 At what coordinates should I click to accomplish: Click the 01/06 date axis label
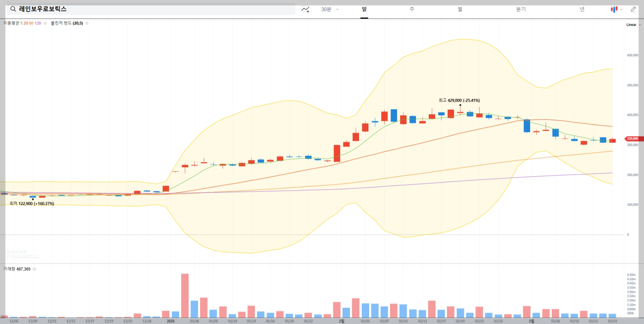(194, 321)
